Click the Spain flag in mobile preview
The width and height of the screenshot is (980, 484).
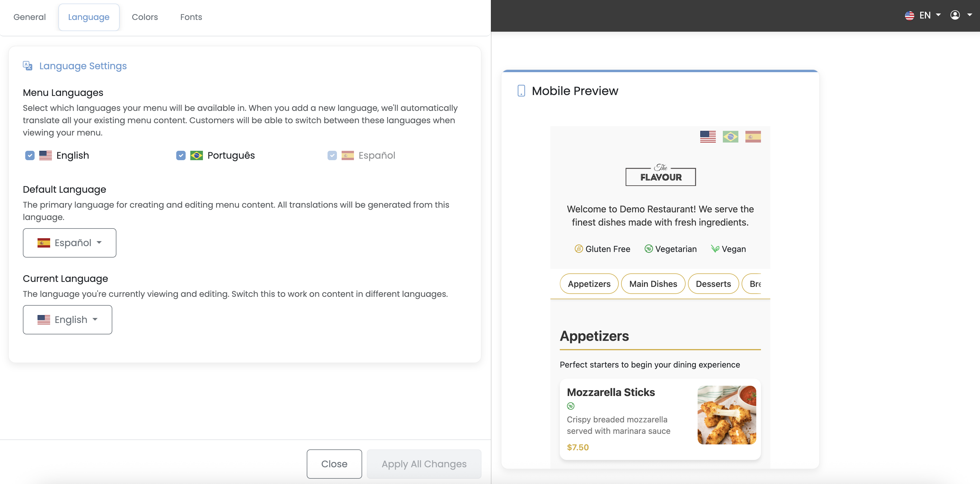tap(752, 137)
